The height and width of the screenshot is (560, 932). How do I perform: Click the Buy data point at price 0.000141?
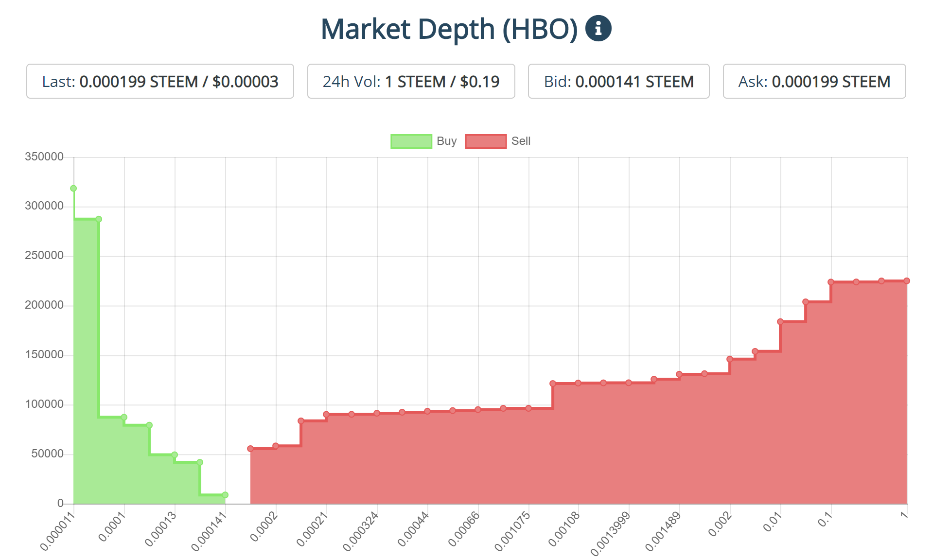pos(225,495)
